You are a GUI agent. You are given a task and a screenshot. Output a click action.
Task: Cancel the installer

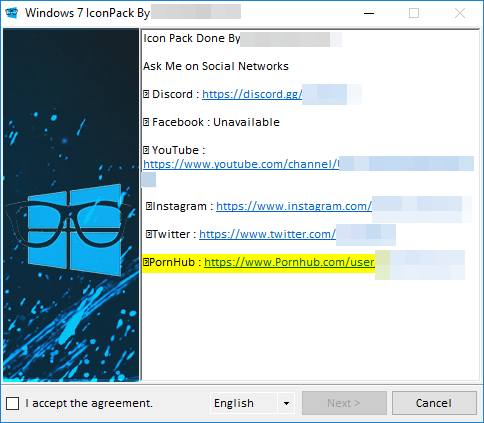tap(434, 403)
